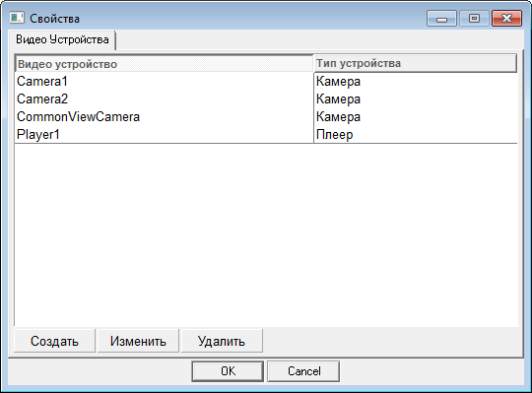Sort by Видео устройство column header
Viewport: 532px width, 393px height.
coord(165,64)
